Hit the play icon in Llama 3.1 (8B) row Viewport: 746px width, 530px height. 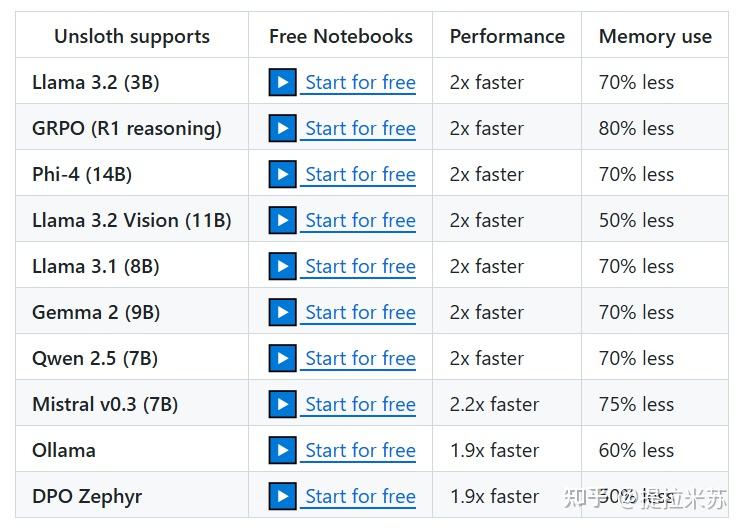point(283,267)
